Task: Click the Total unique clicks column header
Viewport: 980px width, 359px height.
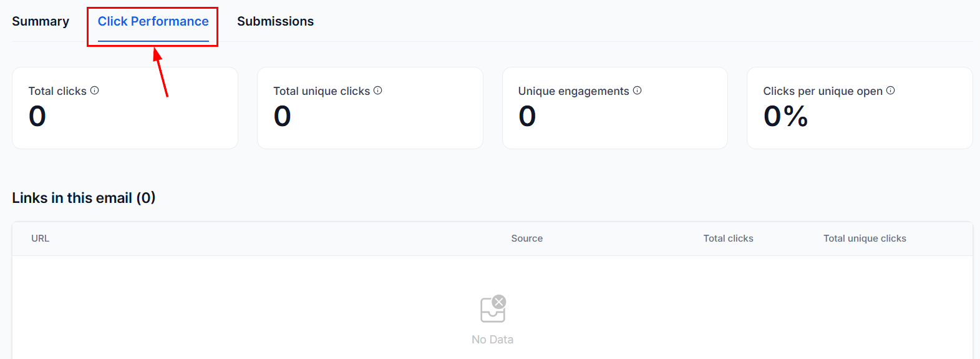Action: (x=865, y=239)
